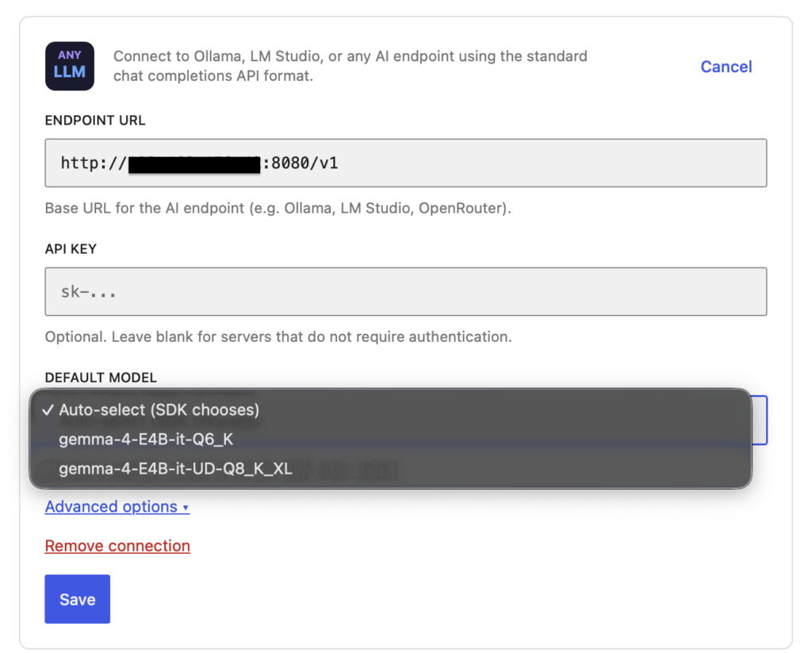Click the ENDPOINT URL label

tap(95, 121)
